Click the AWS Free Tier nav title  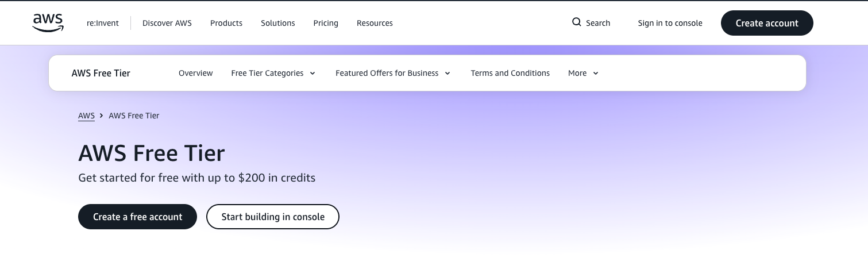pos(101,73)
